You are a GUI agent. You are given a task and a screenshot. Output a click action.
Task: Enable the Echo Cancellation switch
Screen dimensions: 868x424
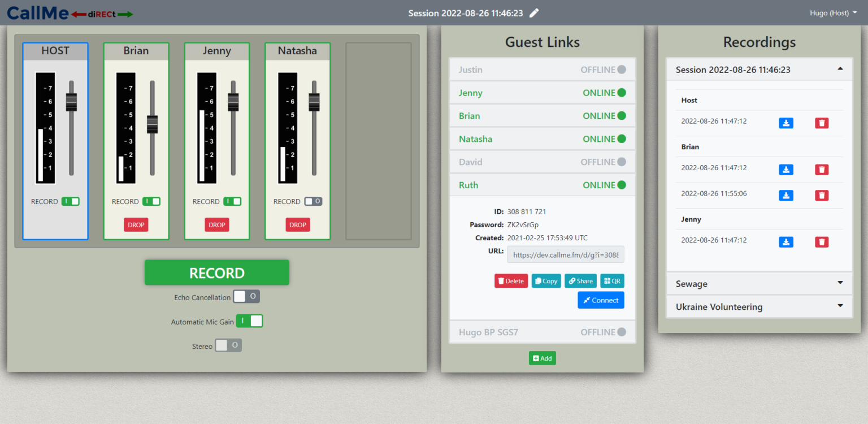tap(246, 296)
